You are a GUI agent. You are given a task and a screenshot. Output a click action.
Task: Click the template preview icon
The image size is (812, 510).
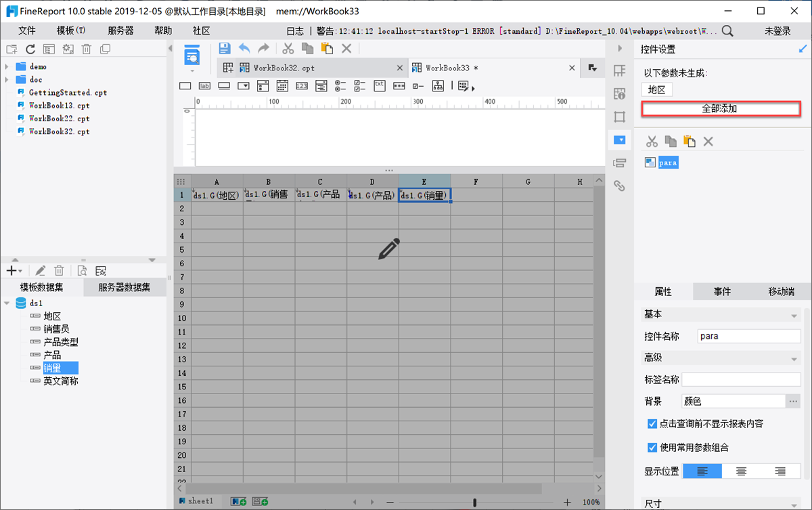(192, 57)
